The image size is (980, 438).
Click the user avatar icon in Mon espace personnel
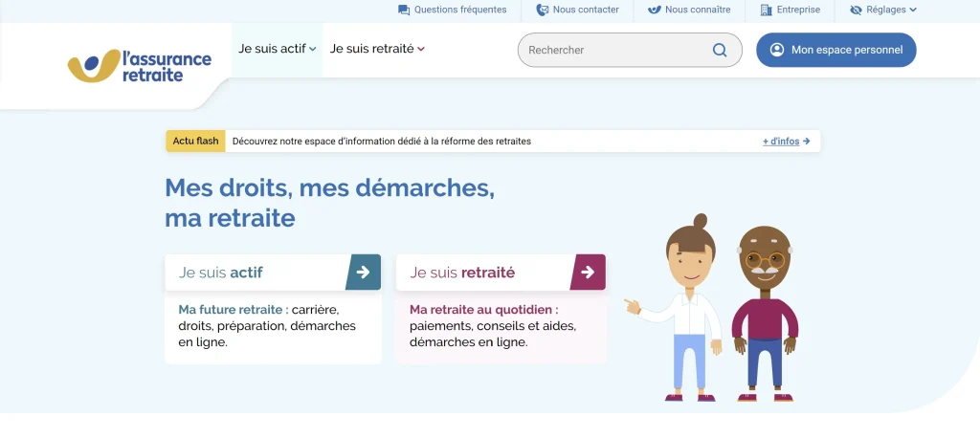pyautogui.click(x=777, y=50)
